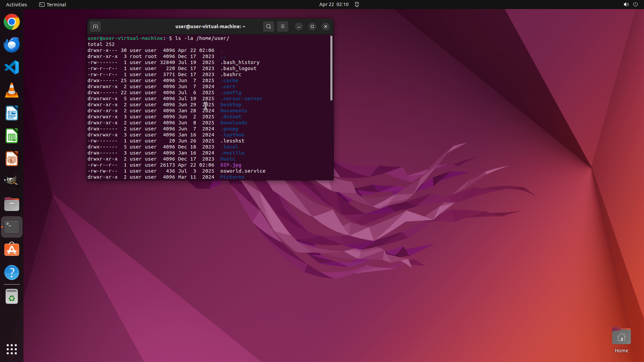Open the Terminal hamburger menu
Viewport: 644px width, 362px height.
point(282,26)
